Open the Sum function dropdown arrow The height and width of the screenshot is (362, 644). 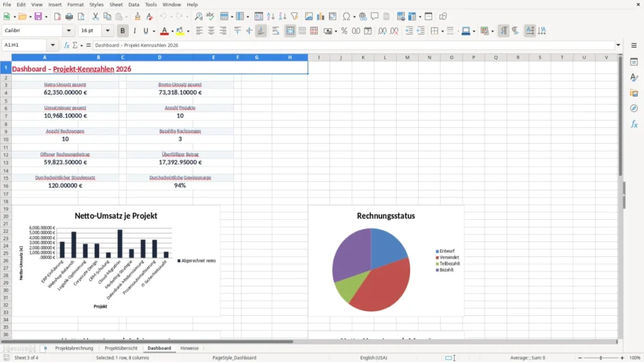tap(81, 45)
